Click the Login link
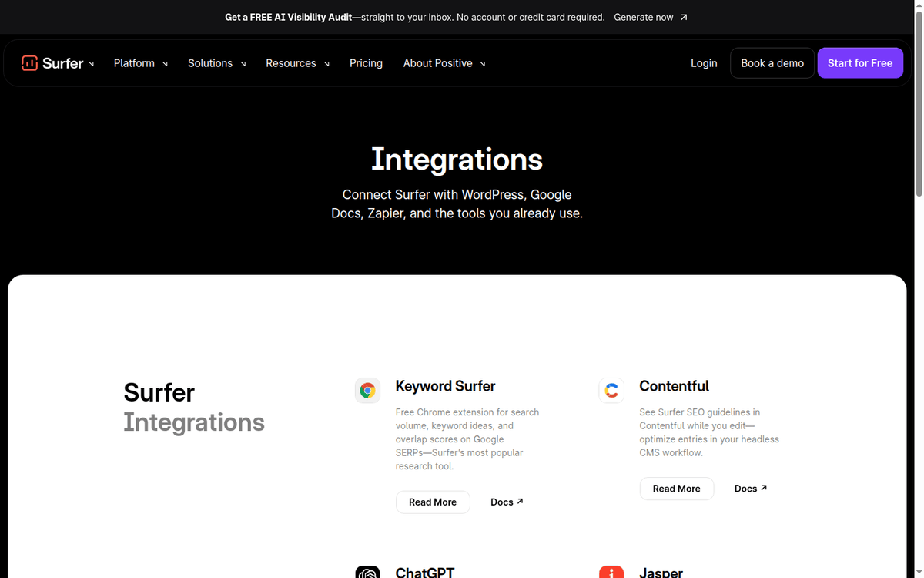This screenshot has width=924, height=578. pos(704,63)
